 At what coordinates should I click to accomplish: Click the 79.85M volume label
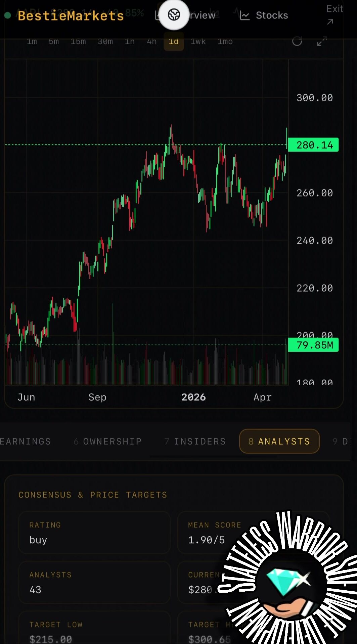pyautogui.click(x=313, y=345)
